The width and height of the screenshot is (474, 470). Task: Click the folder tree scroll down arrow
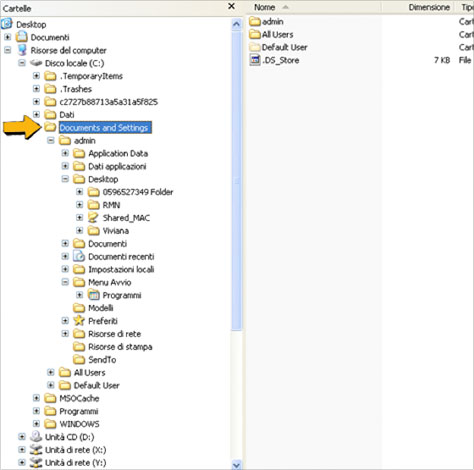[236, 464]
